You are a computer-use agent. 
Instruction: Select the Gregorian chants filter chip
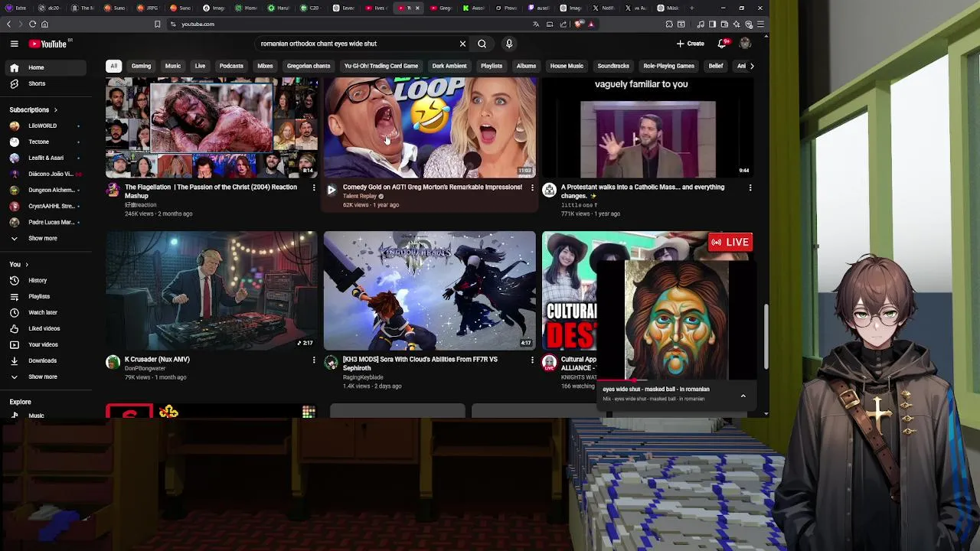pos(309,66)
